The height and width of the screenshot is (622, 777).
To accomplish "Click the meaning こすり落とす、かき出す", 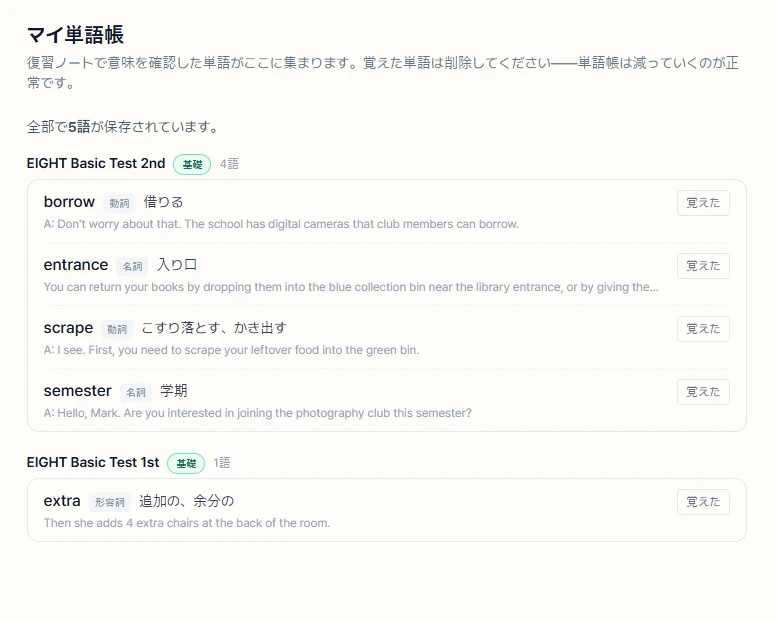I will (214, 328).
